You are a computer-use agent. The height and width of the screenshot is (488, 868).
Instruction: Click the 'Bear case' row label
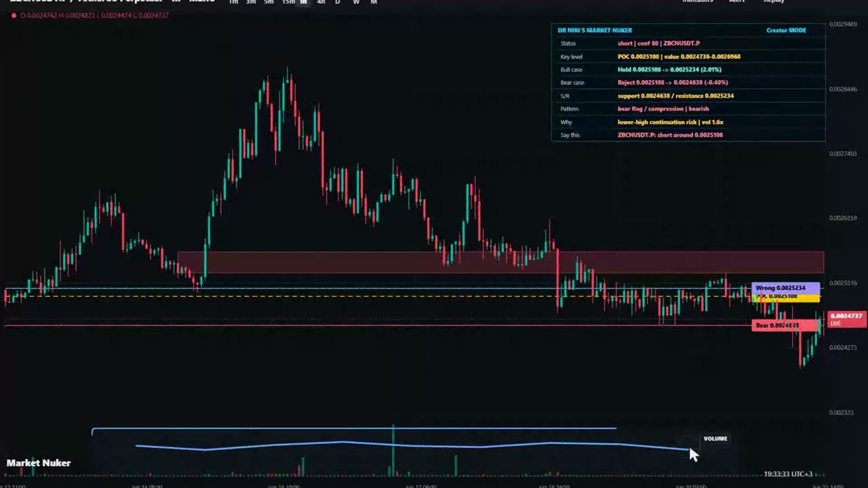coord(572,83)
